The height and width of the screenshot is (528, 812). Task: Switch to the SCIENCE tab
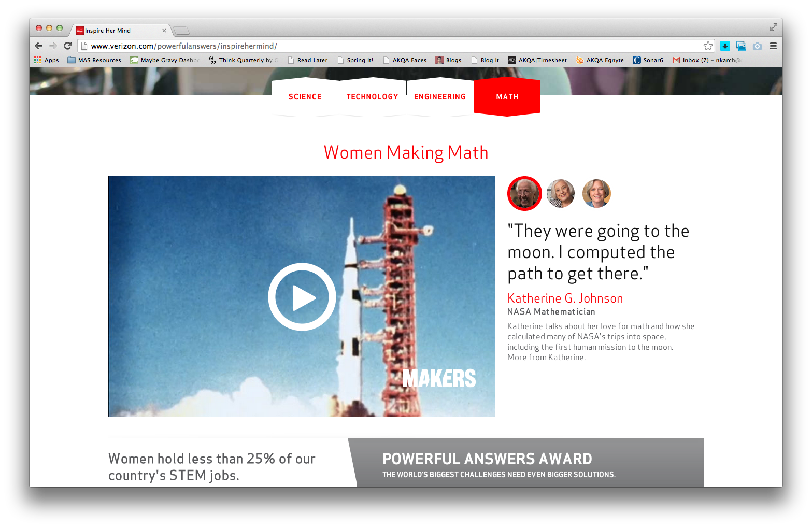click(x=305, y=97)
